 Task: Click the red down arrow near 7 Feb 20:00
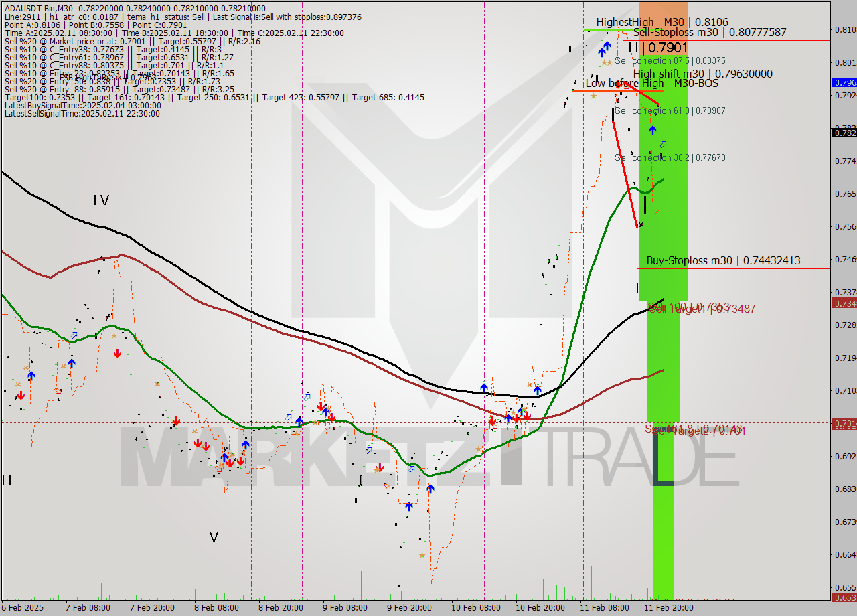(117, 354)
